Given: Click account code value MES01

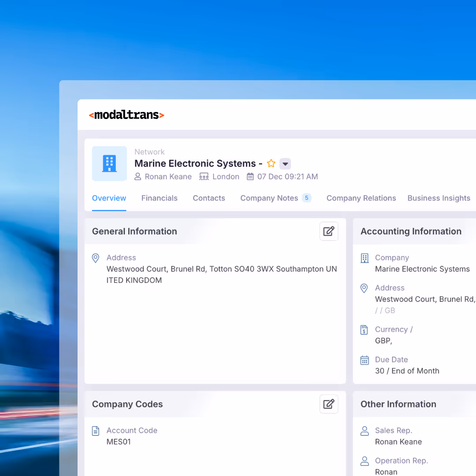Looking at the screenshot, I should coord(119,442).
